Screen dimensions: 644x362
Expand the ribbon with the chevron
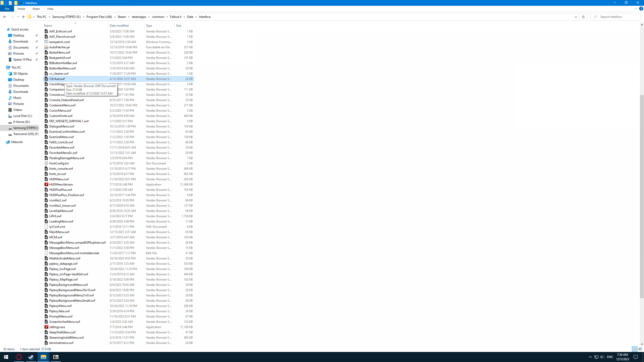(x=635, y=9)
